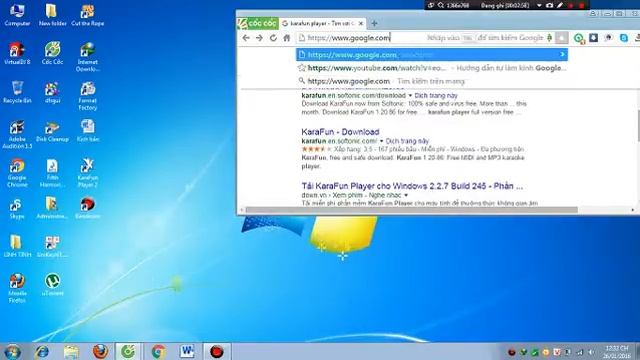Select the UniKey desktop shortcut

52,246
